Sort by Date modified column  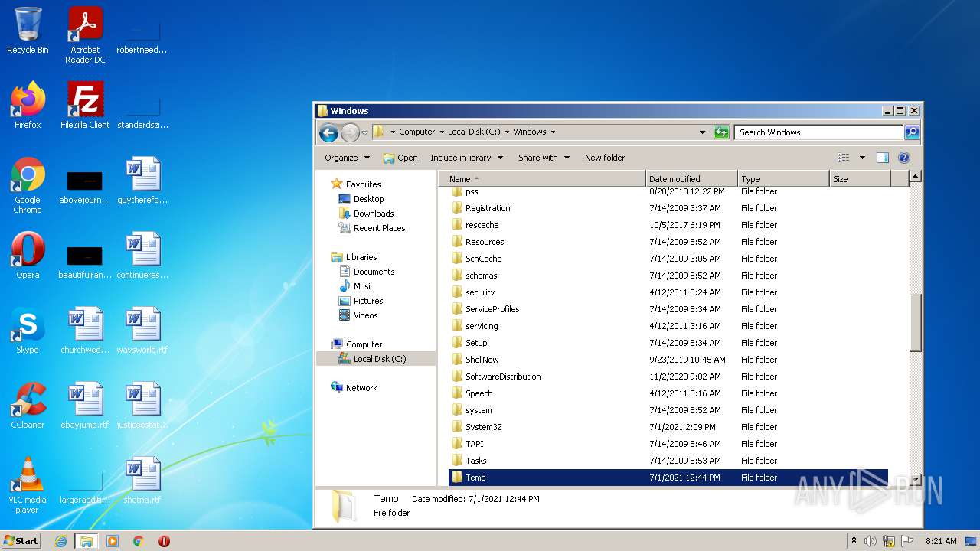691,179
